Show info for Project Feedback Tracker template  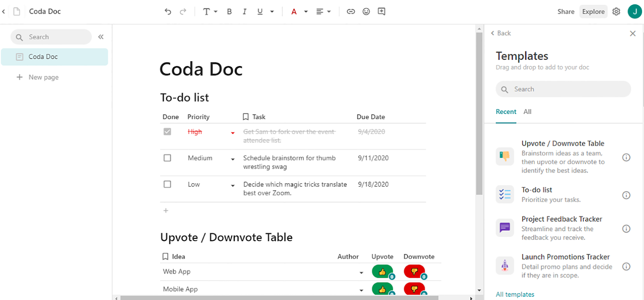626,229
